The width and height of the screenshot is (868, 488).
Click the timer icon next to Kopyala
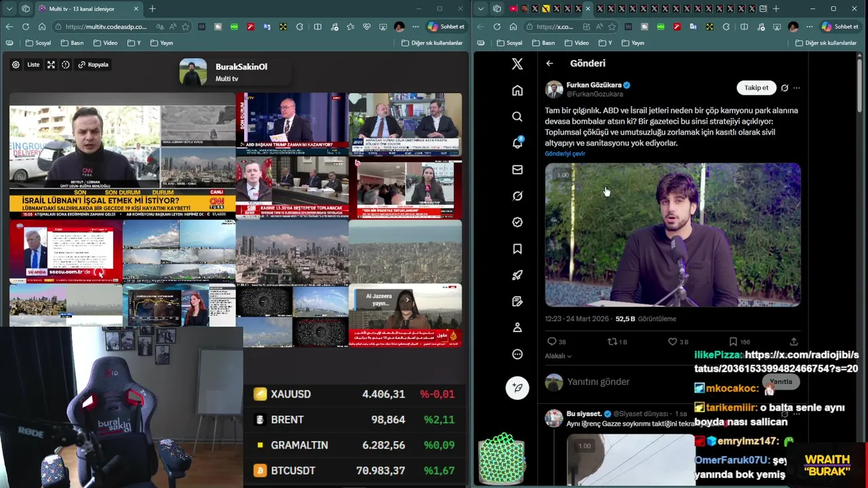coord(66,64)
